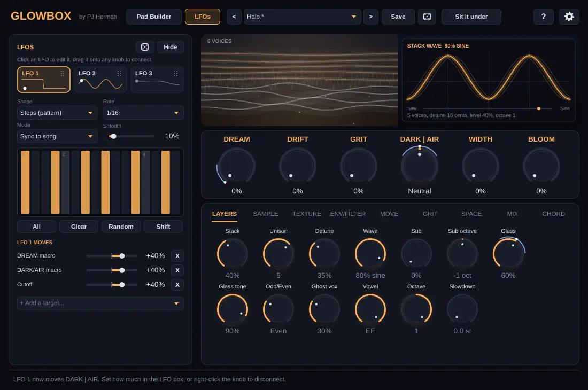
Task: Open help with the question mark button
Action: coord(544,17)
